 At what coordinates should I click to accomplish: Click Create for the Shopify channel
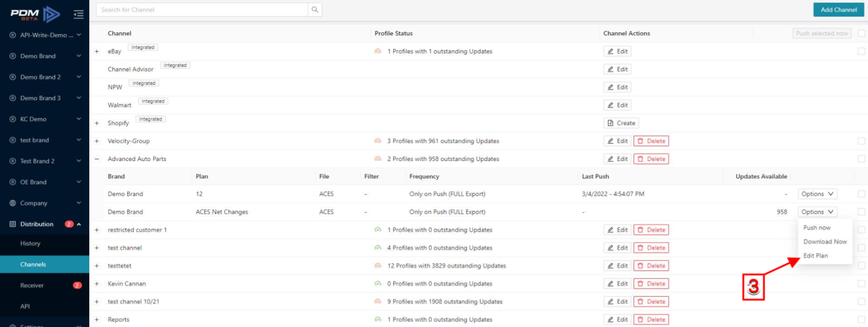(621, 123)
